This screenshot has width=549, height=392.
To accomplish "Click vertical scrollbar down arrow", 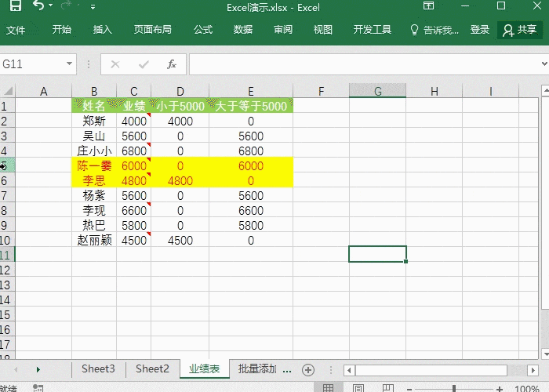I will point(545,354).
